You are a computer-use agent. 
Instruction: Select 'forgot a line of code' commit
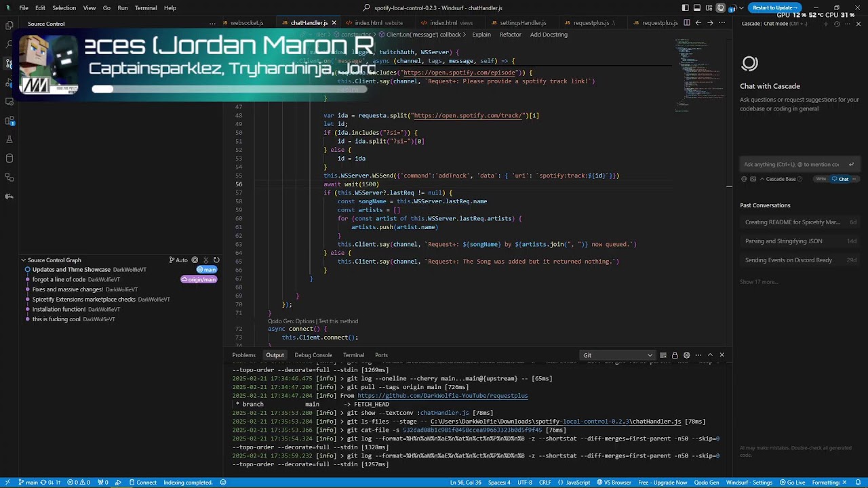point(59,279)
